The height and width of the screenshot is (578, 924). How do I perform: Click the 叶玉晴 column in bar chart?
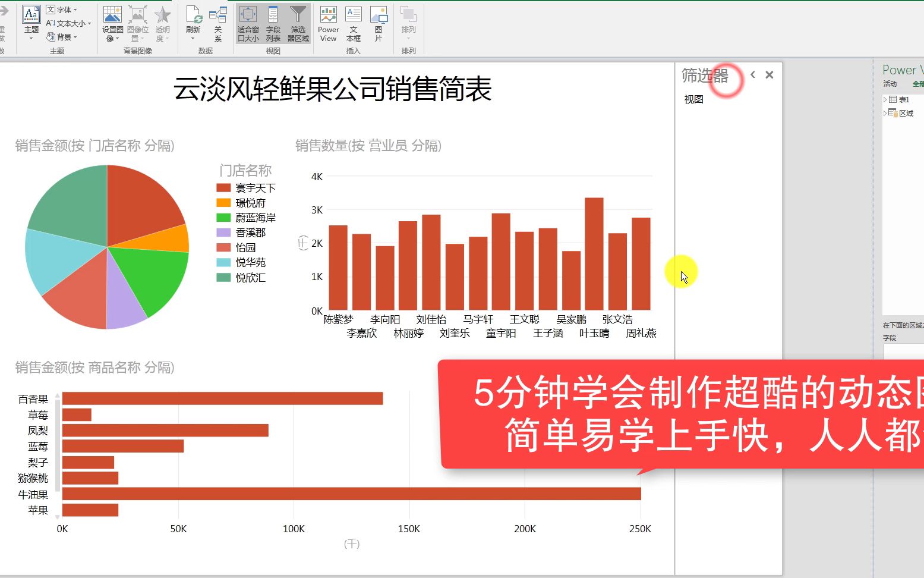point(594,254)
